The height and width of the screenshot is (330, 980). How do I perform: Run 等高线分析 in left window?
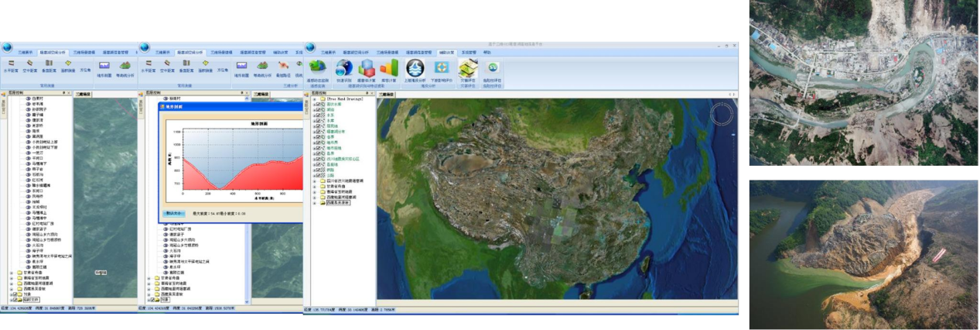[x=125, y=69]
